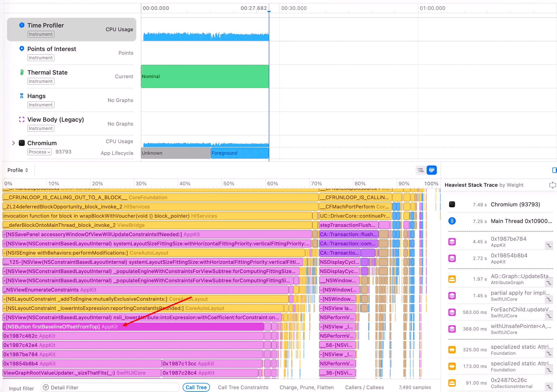Click the Hangs hourglass icon
The width and height of the screenshot is (557, 392).
(22, 96)
